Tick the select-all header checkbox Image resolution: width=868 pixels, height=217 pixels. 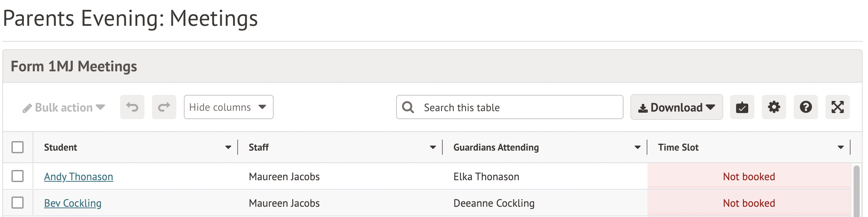coord(17,147)
